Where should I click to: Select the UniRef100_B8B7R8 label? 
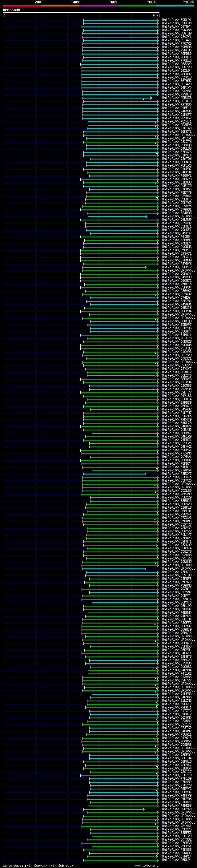click(176, 67)
